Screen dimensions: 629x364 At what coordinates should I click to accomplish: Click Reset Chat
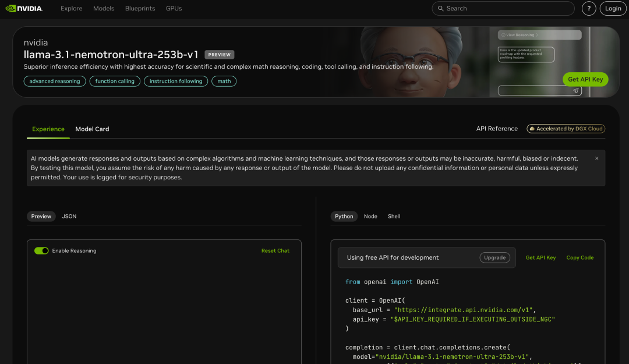click(x=275, y=251)
